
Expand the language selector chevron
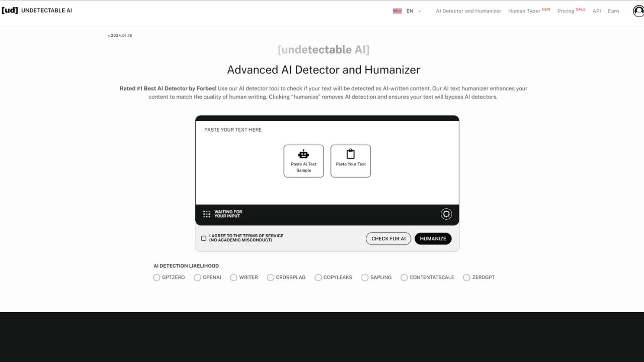tap(419, 11)
